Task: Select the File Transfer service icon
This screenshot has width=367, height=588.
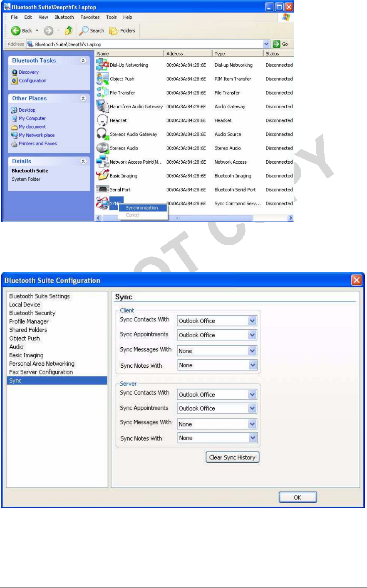Action: click(102, 92)
